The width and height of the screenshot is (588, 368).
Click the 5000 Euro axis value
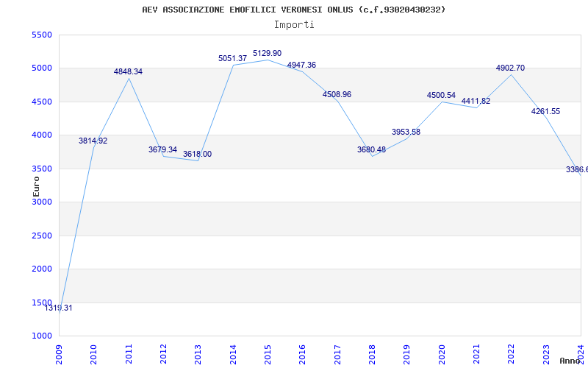(42, 68)
